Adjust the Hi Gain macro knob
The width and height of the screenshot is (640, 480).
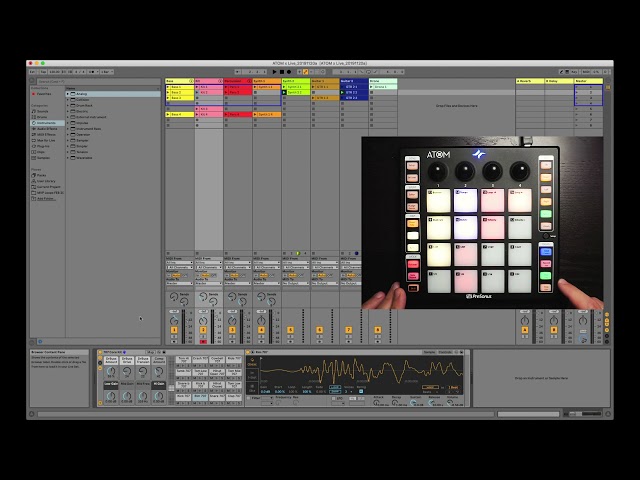(159, 396)
